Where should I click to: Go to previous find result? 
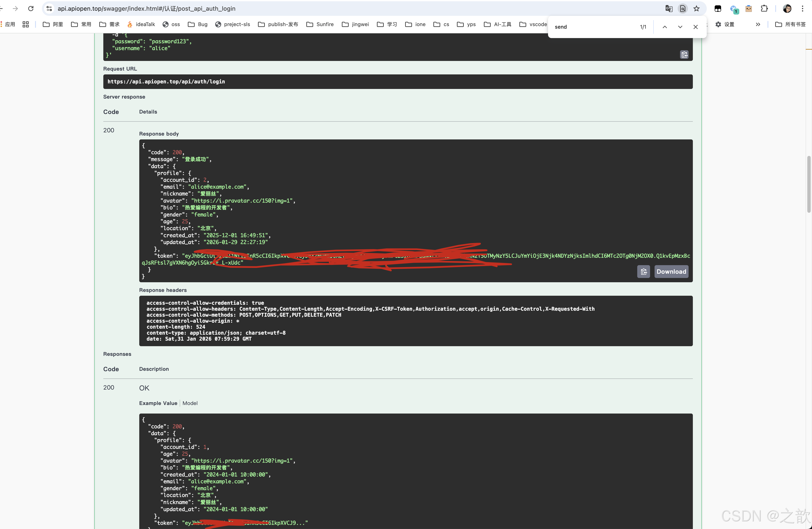tap(665, 27)
